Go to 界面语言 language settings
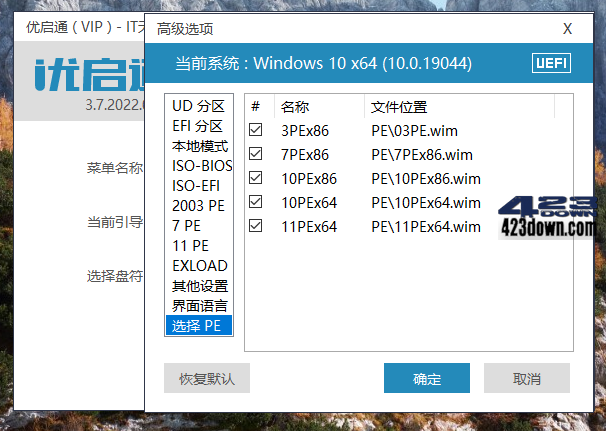Image resolution: width=606 pixels, height=431 pixels. (198, 306)
